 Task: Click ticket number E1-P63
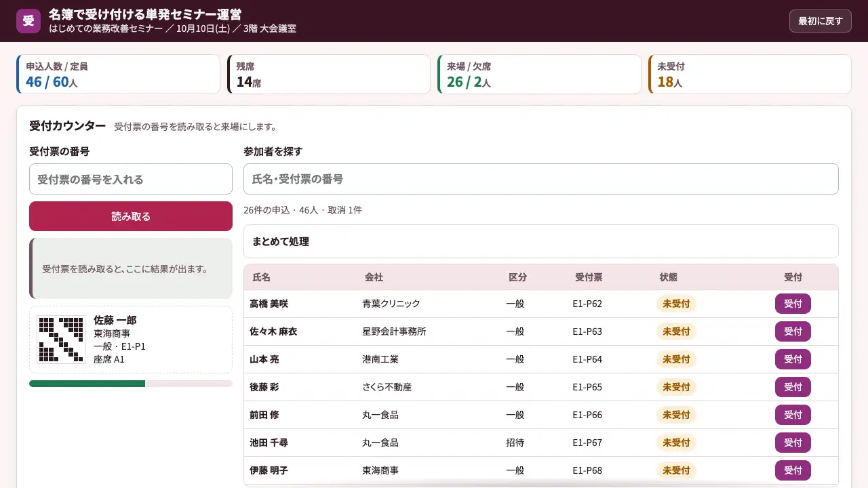click(587, 331)
